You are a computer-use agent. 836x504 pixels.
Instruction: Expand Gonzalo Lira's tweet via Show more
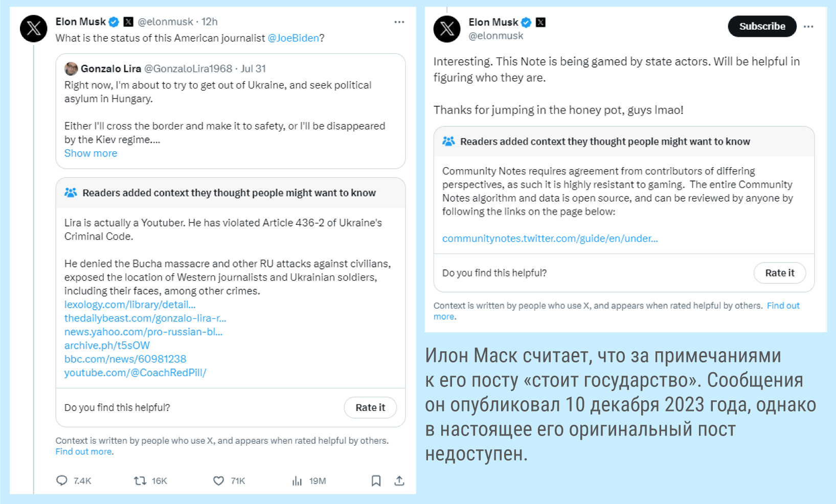coord(91,153)
